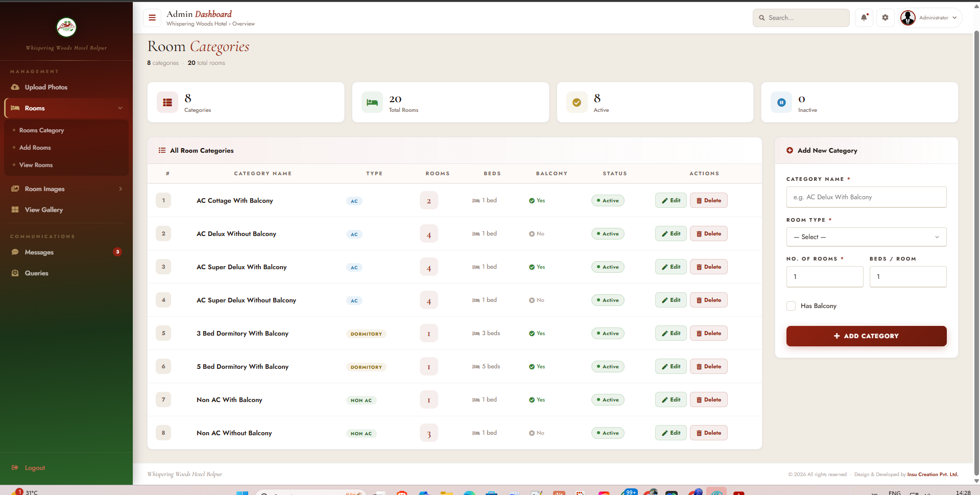Delete Non AC Without Balcony category
Image resolution: width=980 pixels, height=495 pixels.
coord(708,433)
